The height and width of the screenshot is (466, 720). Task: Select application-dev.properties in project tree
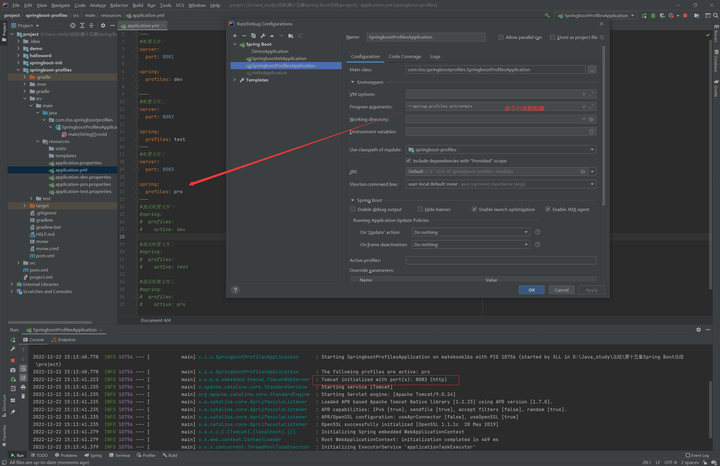(83, 177)
